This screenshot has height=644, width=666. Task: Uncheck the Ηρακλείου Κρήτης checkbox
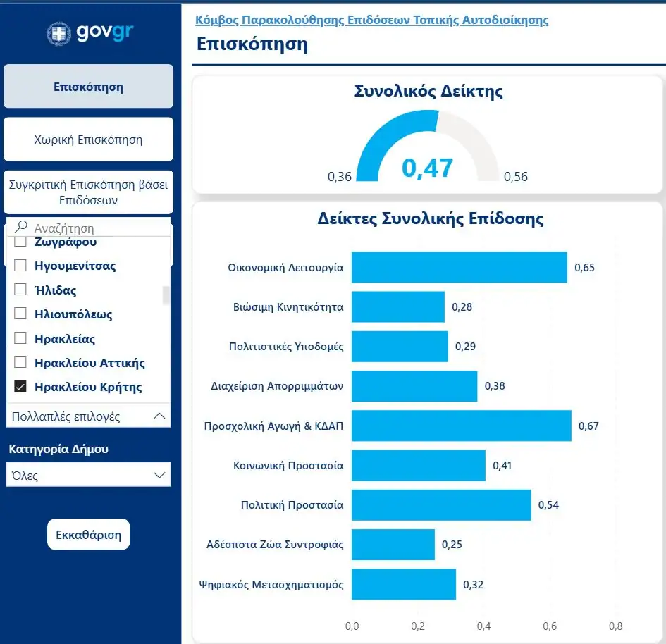click(x=20, y=387)
